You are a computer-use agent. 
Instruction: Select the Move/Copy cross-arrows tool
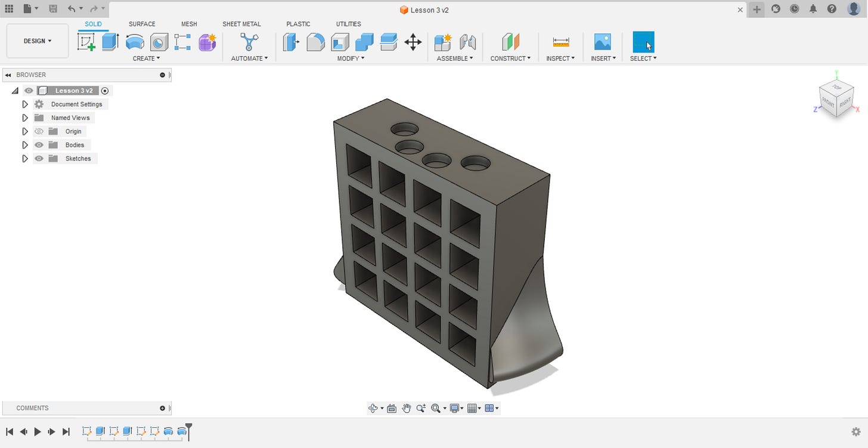coord(413,42)
